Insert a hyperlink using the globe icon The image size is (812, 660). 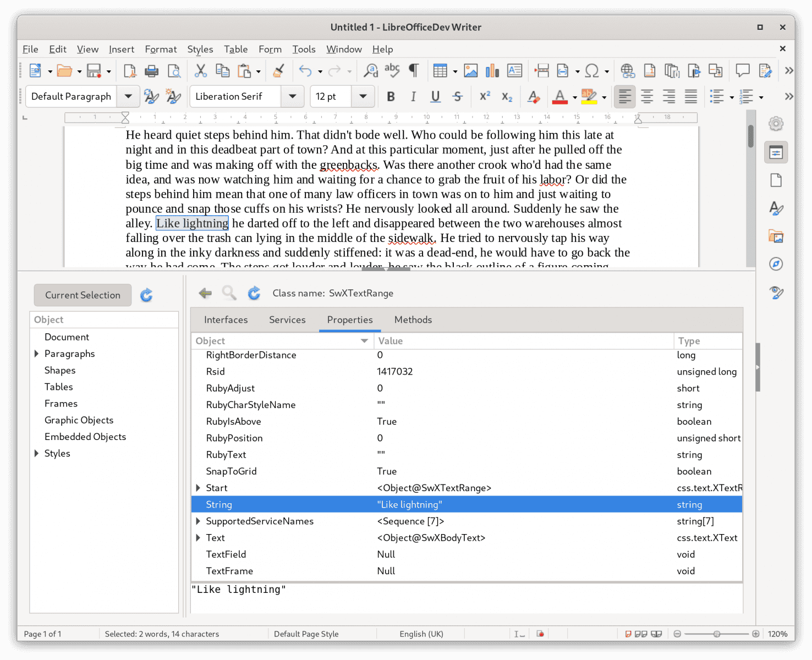point(627,70)
